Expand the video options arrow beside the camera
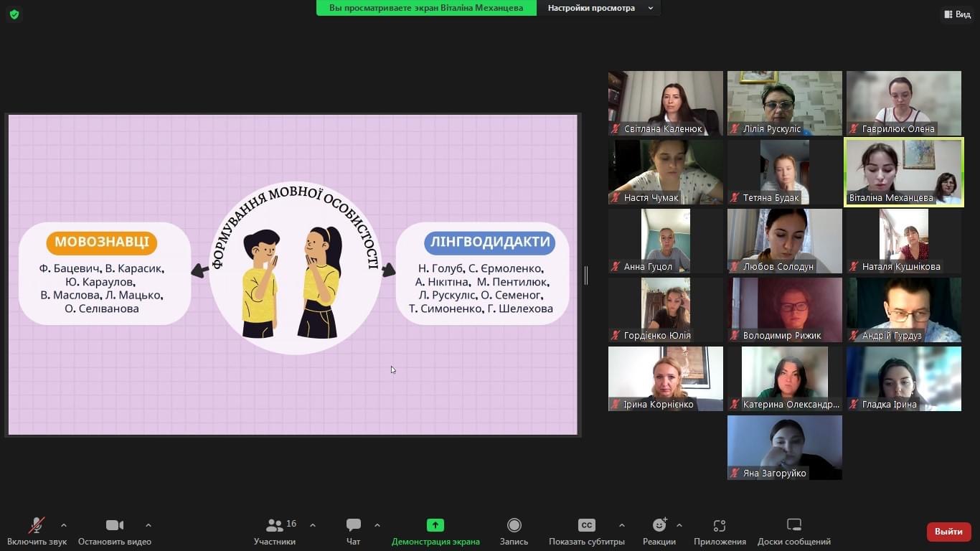 coord(149,525)
